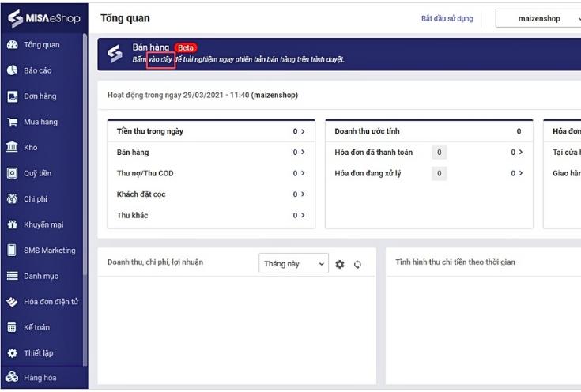Click the Mua hàng shopping cart icon
This screenshot has height=392, width=581.
coord(12,122)
